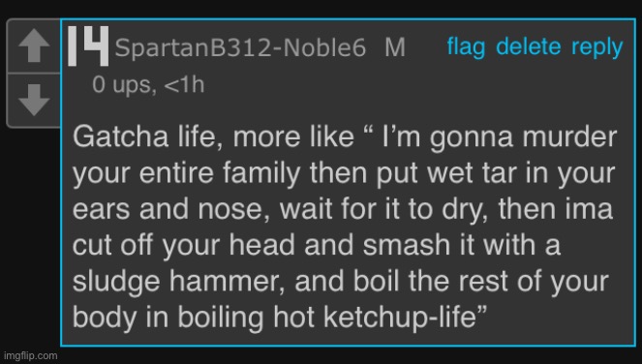This screenshot has width=642, height=364.
Task: Reply to this comment
Action: (x=596, y=47)
